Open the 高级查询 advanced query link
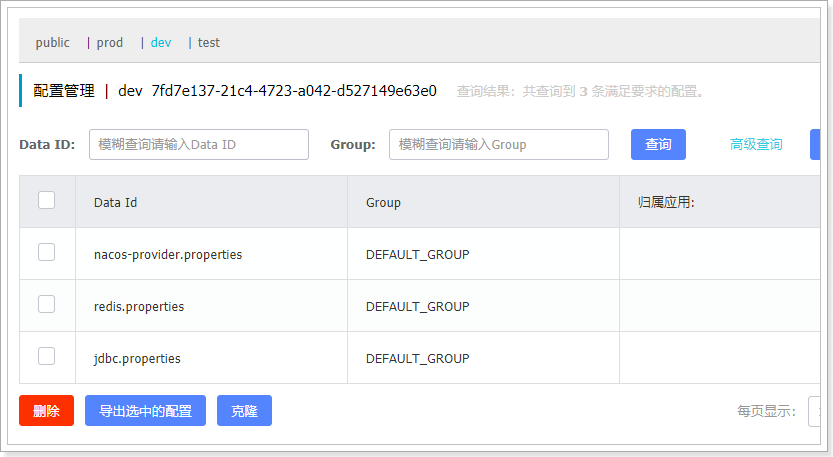Screen dimensions: 833x457 point(756,144)
